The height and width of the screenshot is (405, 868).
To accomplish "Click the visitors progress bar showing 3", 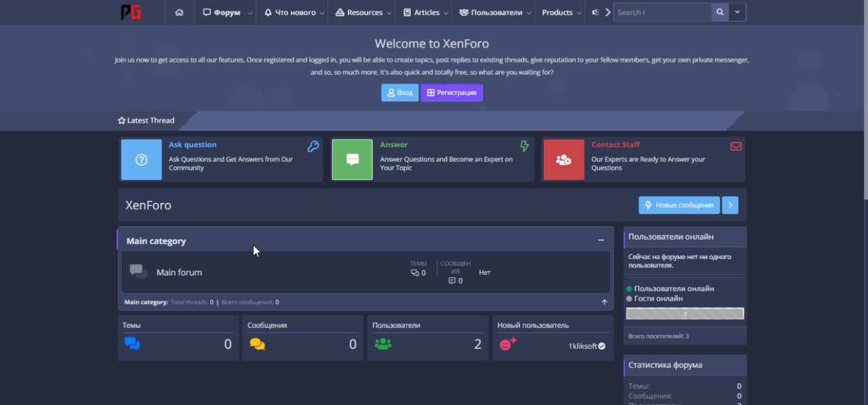I will tap(685, 313).
